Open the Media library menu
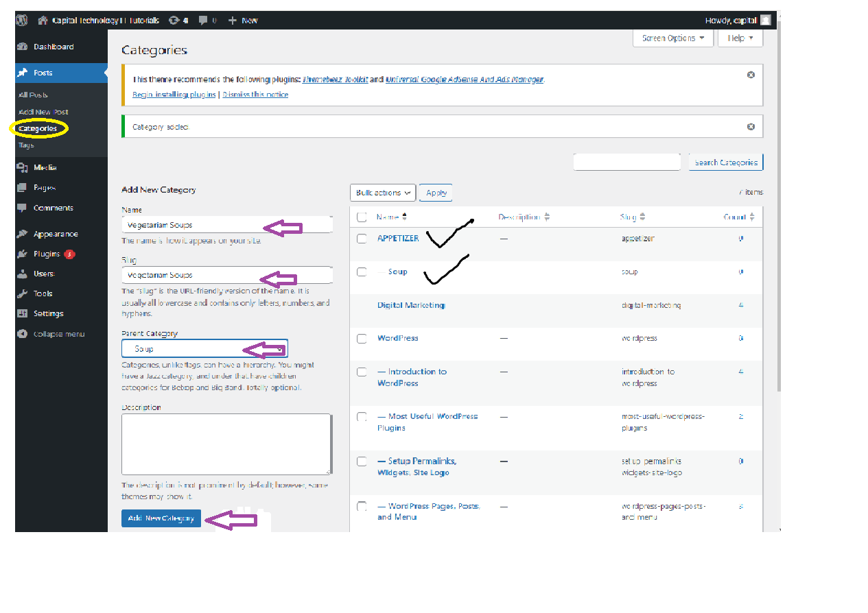This screenshot has width=868, height=613. point(45,168)
